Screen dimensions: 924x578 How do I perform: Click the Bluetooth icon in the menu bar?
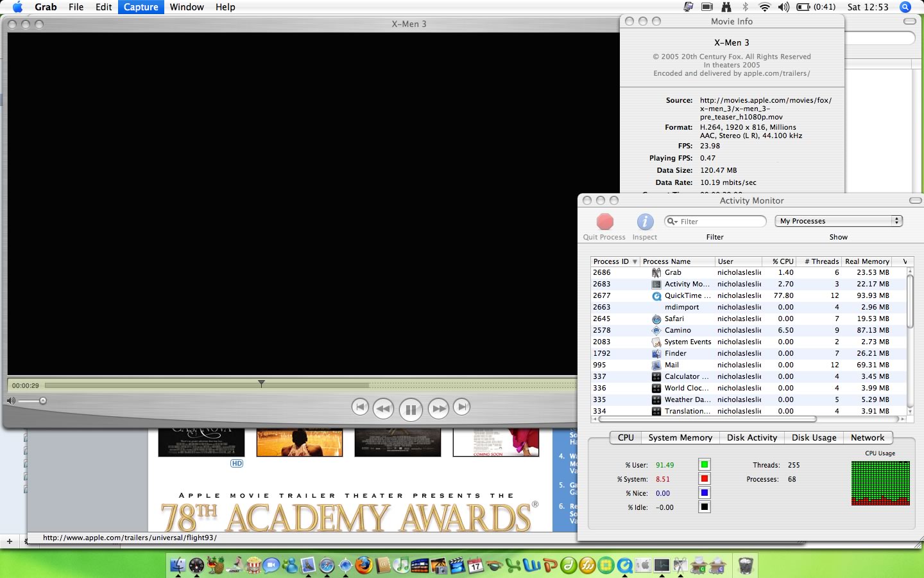745,7
